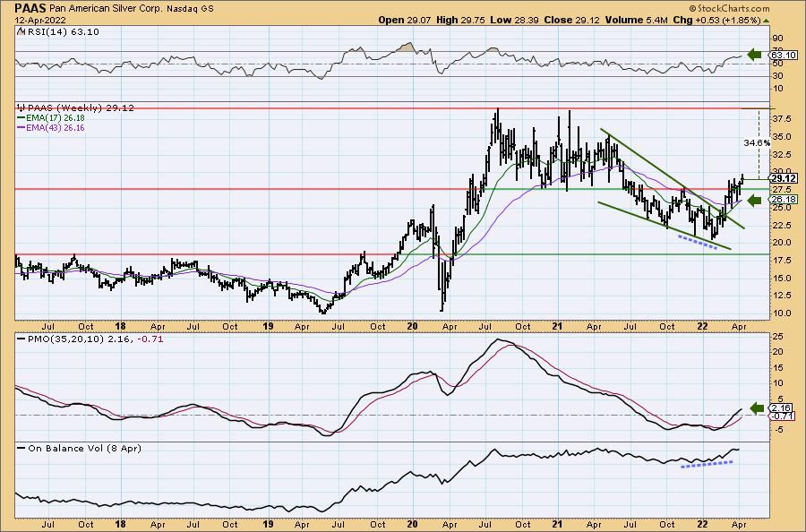Screen dimensions: 806x532
Task: Click the PAAS ticker symbol title
Action: (x=30, y=8)
